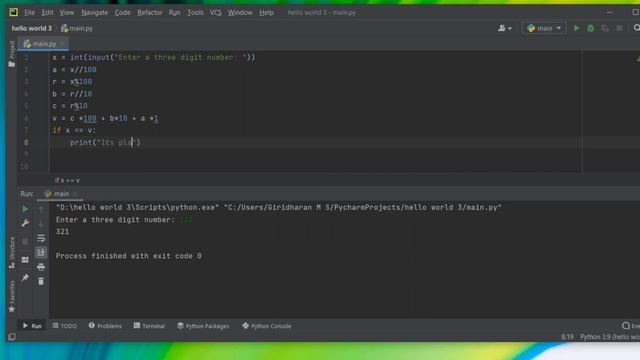This screenshot has width=640, height=360.
Task: Open the Tools menu
Action: pyautogui.click(x=195, y=13)
